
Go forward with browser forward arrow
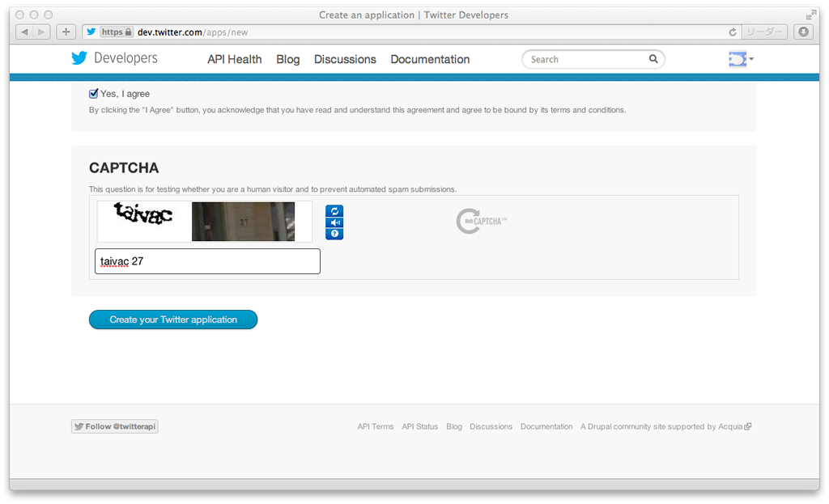41,32
